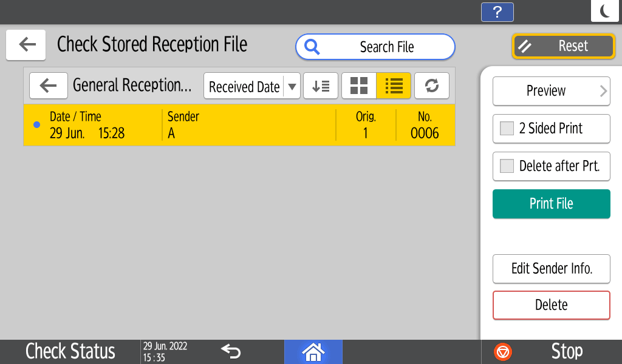This screenshot has width=622, height=364.
Task: Go back using top-left arrow button
Action: click(26, 45)
